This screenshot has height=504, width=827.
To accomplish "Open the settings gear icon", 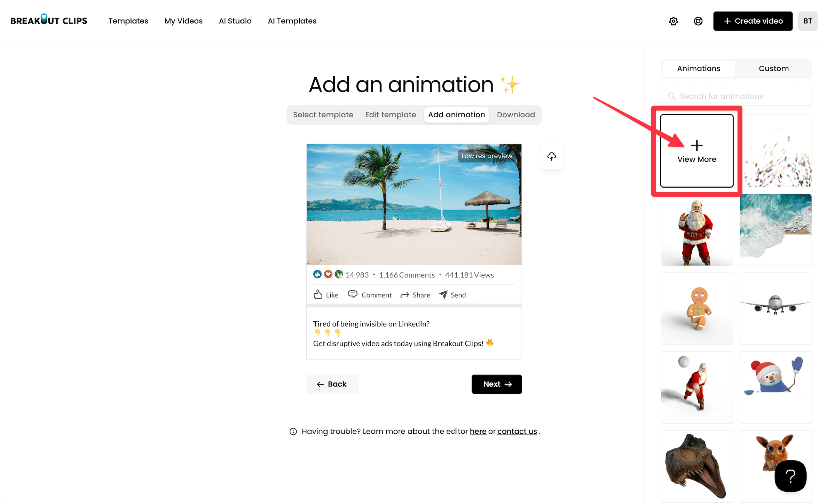I will pyautogui.click(x=673, y=21).
